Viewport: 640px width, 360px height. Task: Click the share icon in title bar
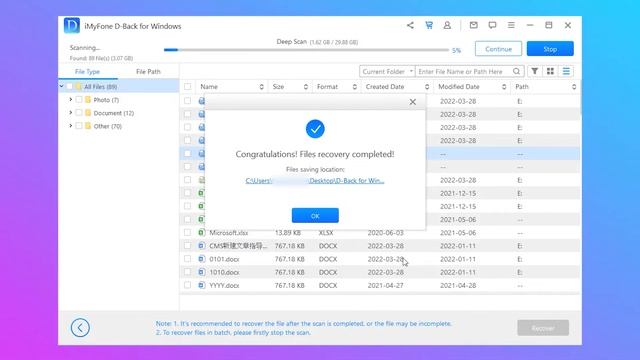click(x=410, y=25)
